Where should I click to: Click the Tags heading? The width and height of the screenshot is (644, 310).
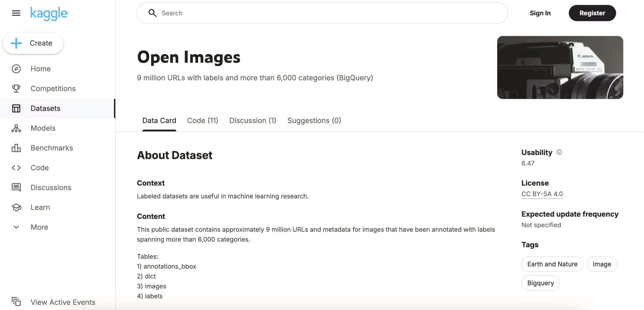click(x=530, y=244)
